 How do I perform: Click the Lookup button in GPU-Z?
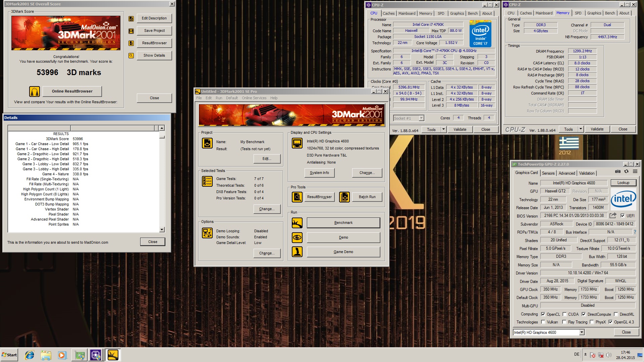pyautogui.click(x=623, y=183)
